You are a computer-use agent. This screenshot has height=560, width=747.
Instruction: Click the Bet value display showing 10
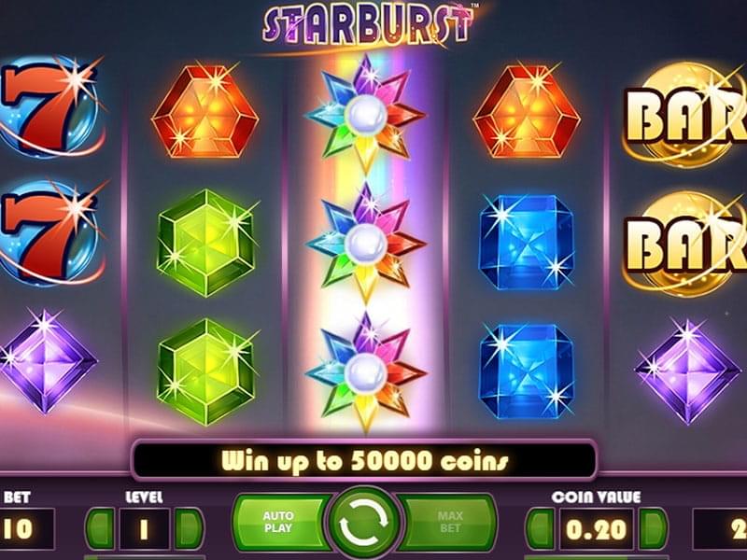(x=26, y=528)
